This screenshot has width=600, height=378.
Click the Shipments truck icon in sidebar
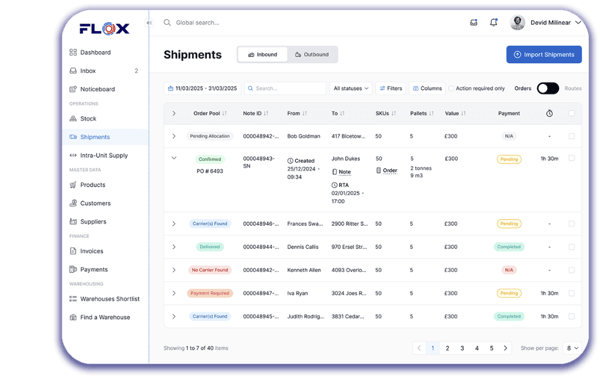tap(73, 137)
